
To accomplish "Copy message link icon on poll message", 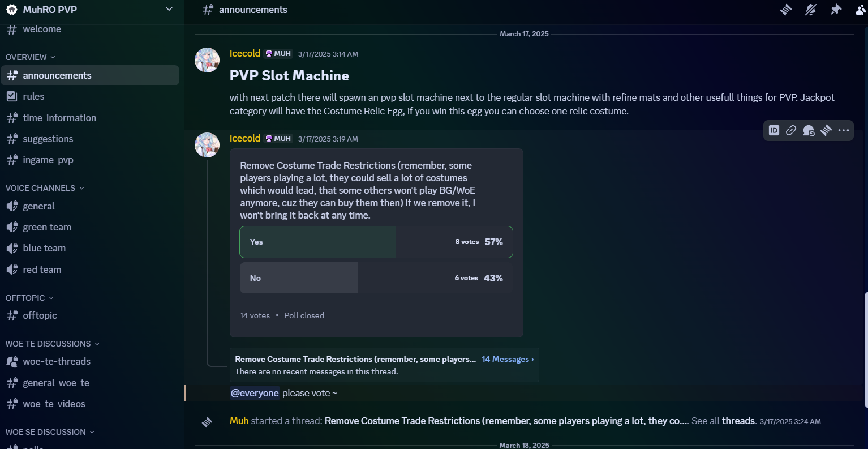I will tap(791, 130).
